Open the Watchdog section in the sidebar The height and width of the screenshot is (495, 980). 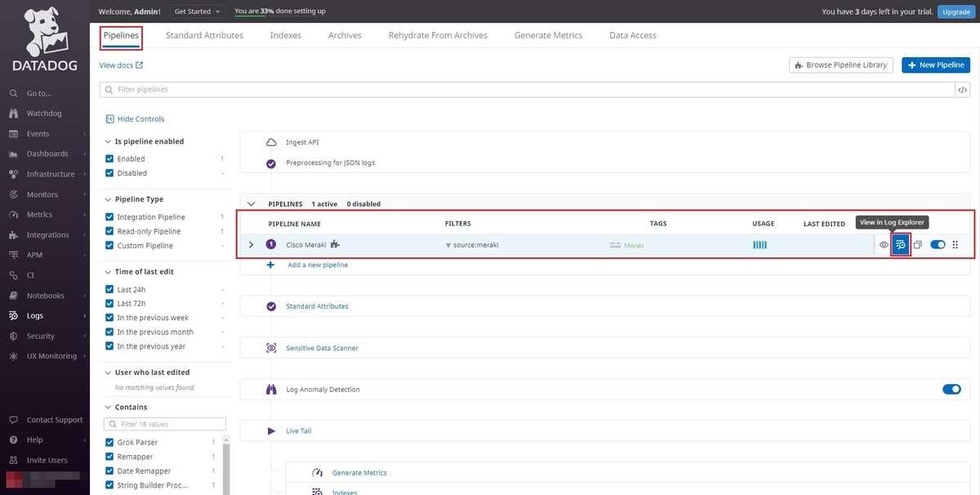pos(38,113)
